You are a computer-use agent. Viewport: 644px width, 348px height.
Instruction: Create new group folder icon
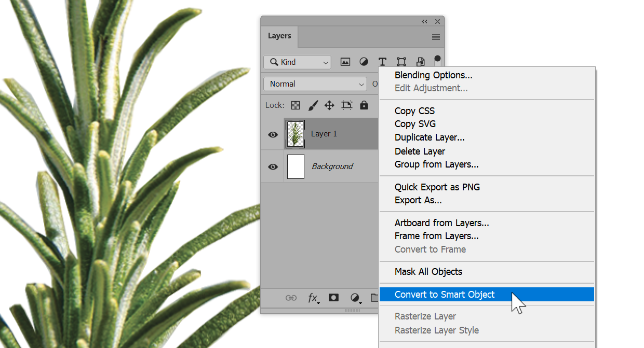click(x=374, y=298)
